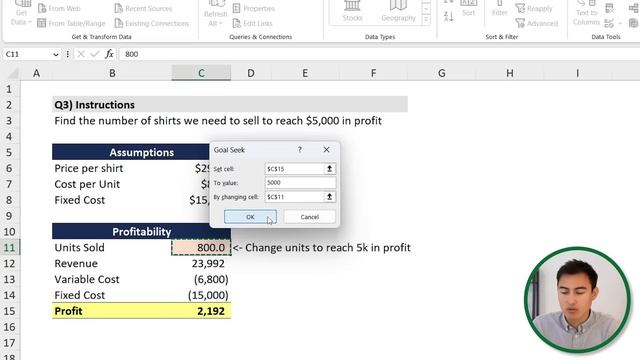640x360 pixels.
Task: Open Advanced filter options
Action: 537,23
